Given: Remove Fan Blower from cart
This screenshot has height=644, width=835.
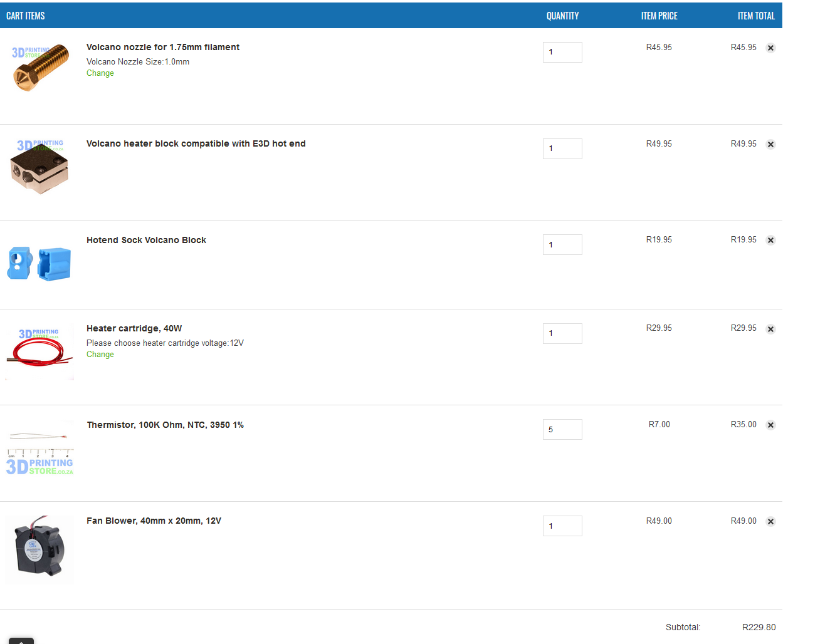Looking at the screenshot, I should click(x=770, y=522).
